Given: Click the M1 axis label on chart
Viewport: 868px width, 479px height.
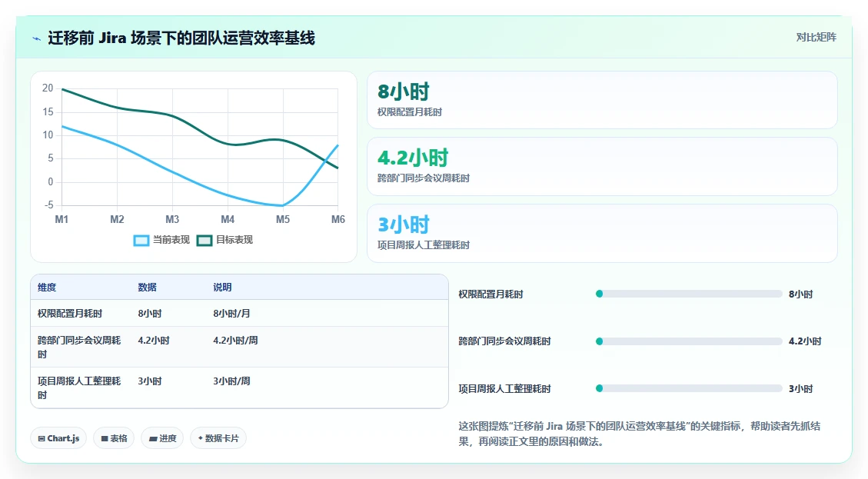Looking at the screenshot, I should click(62, 219).
